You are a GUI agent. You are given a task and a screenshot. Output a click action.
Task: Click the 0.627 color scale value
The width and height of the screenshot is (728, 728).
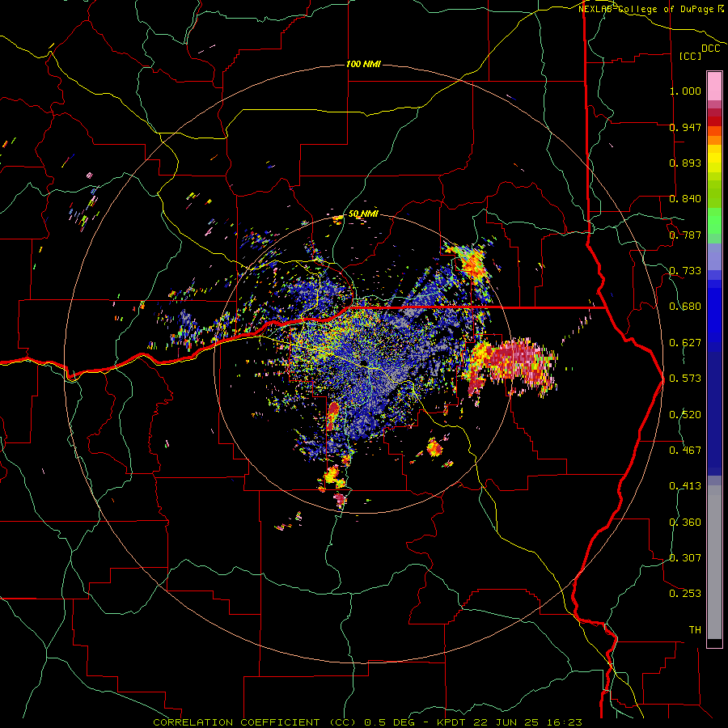(685, 343)
